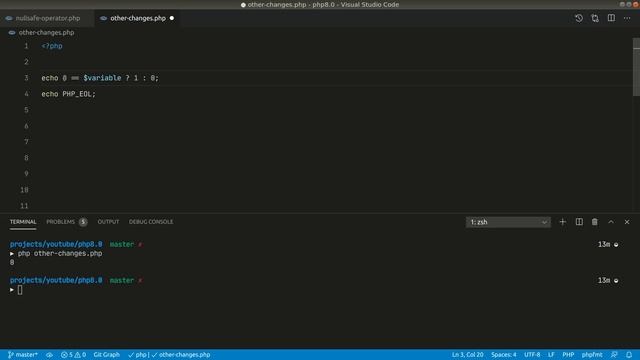This screenshot has height=360, width=640.
Task: Click echo PHP_EOL on line 4
Action: (x=68, y=94)
